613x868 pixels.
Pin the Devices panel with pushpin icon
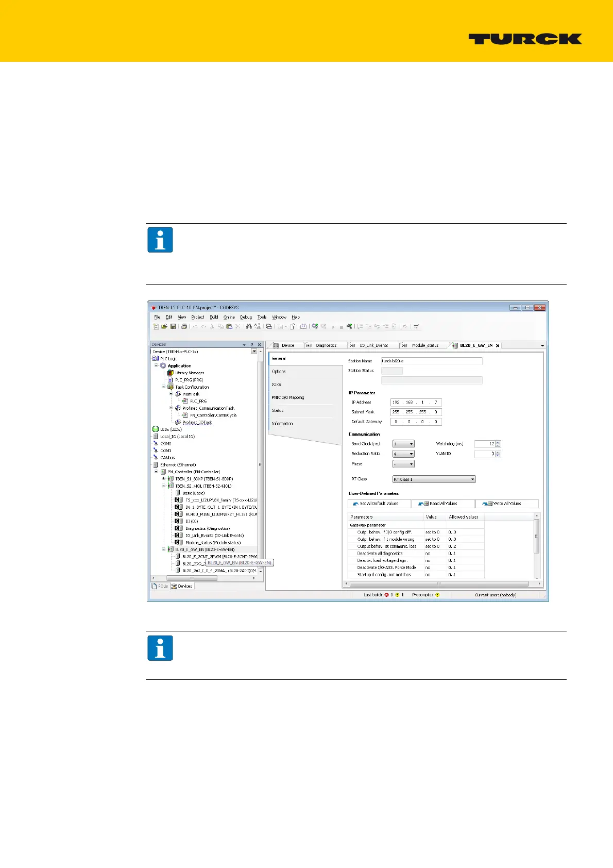coord(251,344)
